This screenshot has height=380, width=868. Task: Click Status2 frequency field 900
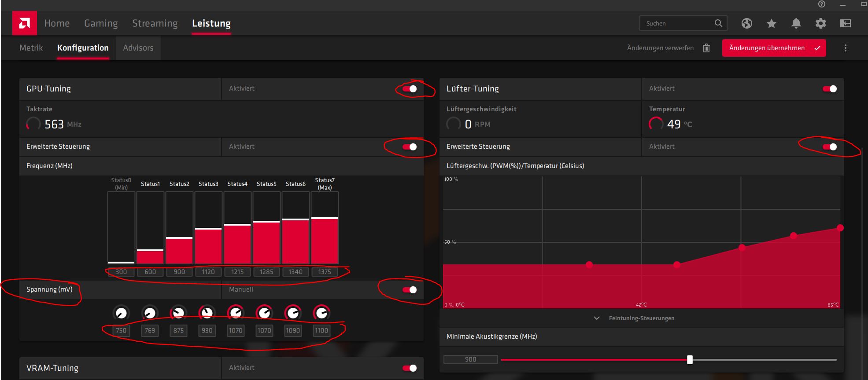coord(179,272)
